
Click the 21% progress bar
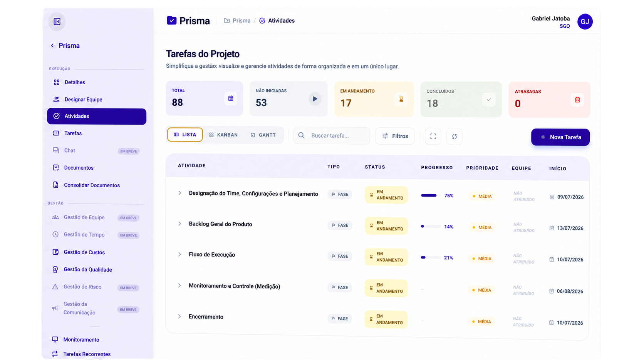point(431,257)
